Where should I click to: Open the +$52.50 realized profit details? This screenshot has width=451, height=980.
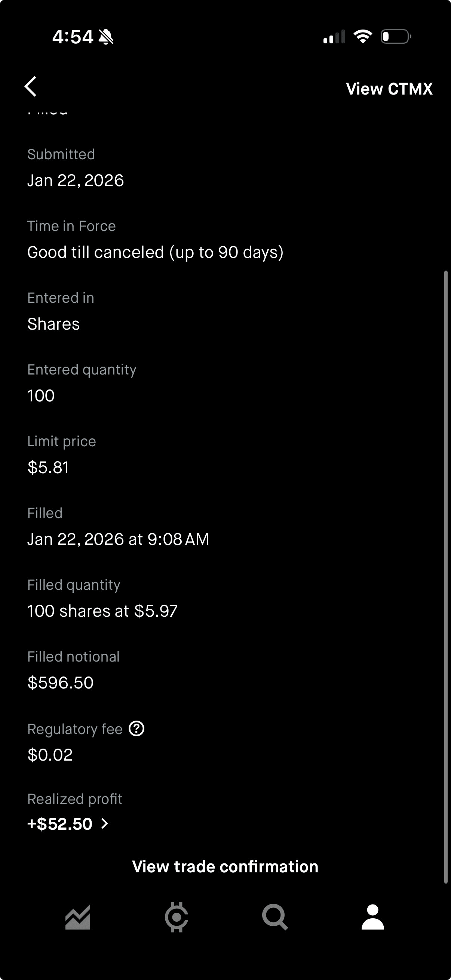[x=60, y=824]
